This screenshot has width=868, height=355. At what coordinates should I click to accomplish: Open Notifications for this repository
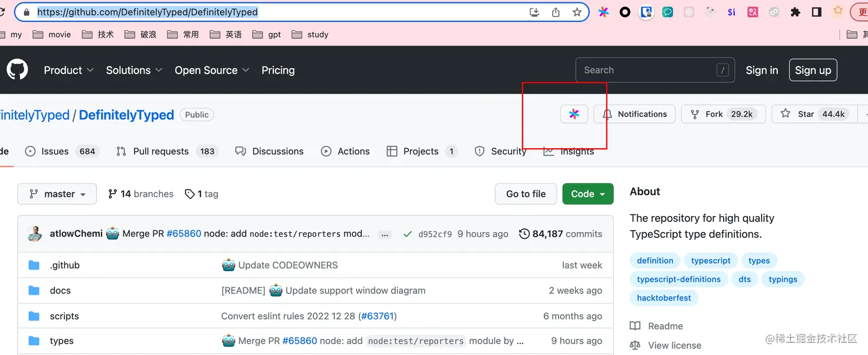[634, 114]
